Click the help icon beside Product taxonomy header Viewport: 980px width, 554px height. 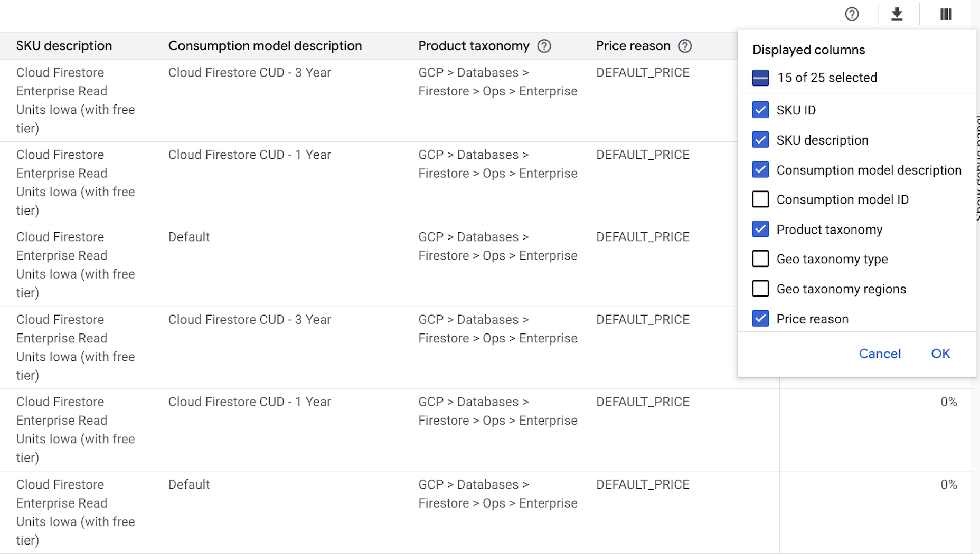[545, 46]
